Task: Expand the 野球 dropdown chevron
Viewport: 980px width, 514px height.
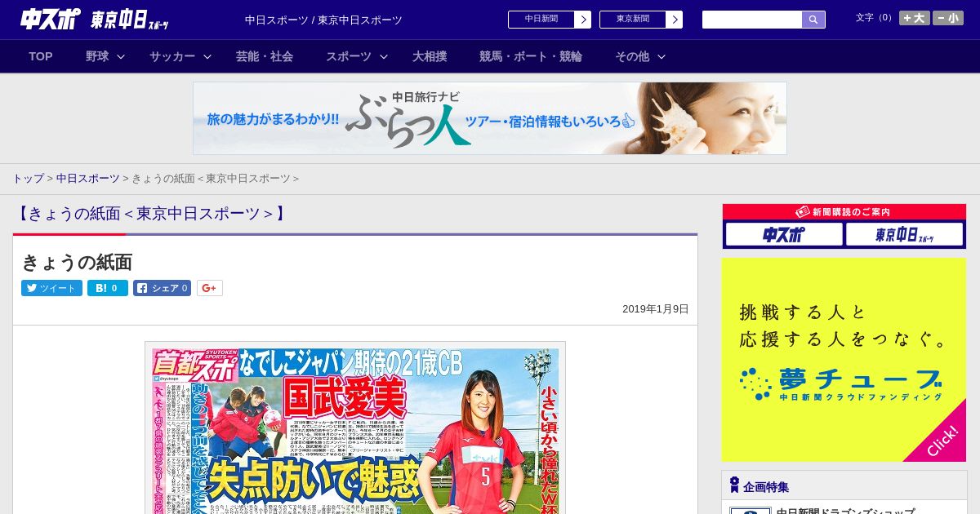Action: coord(121,56)
